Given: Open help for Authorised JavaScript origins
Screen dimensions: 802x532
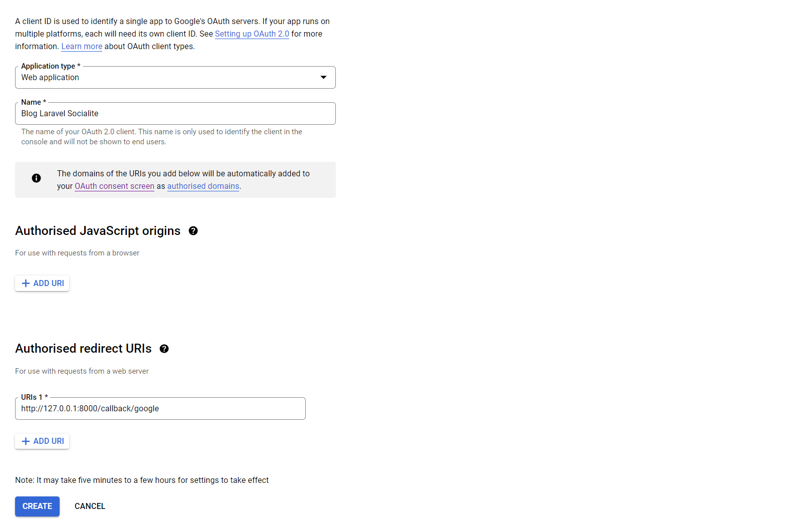Looking at the screenshot, I should (x=193, y=231).
